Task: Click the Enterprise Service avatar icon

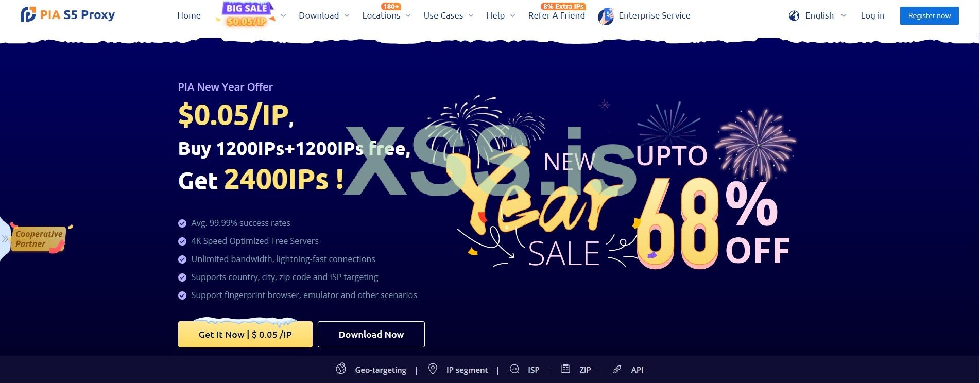Action: (606, 16)
